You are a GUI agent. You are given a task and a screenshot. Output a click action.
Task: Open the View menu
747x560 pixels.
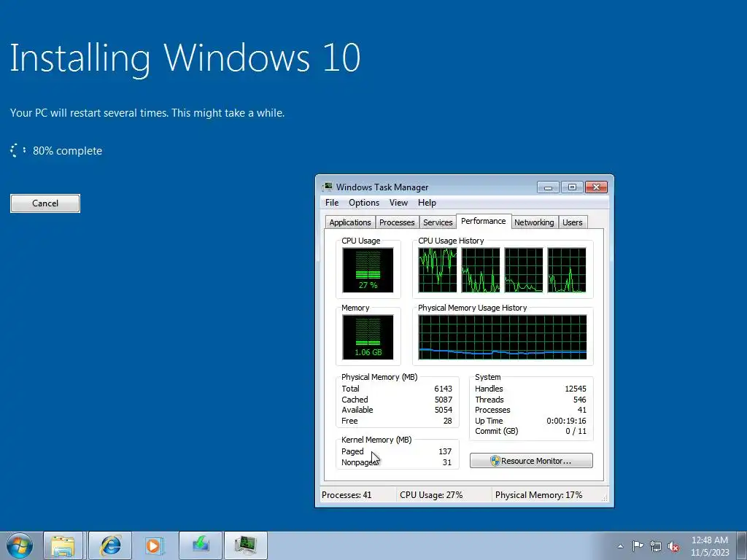pos(398,203)
